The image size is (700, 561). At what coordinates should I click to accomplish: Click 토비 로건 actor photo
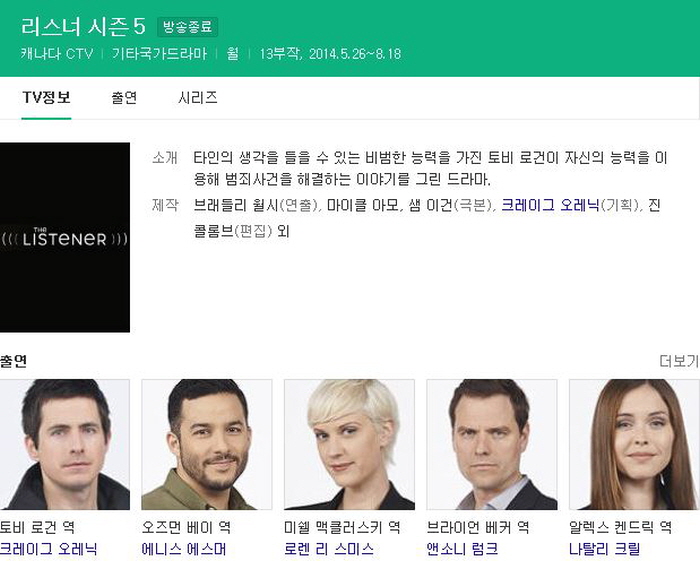point(65,444)
